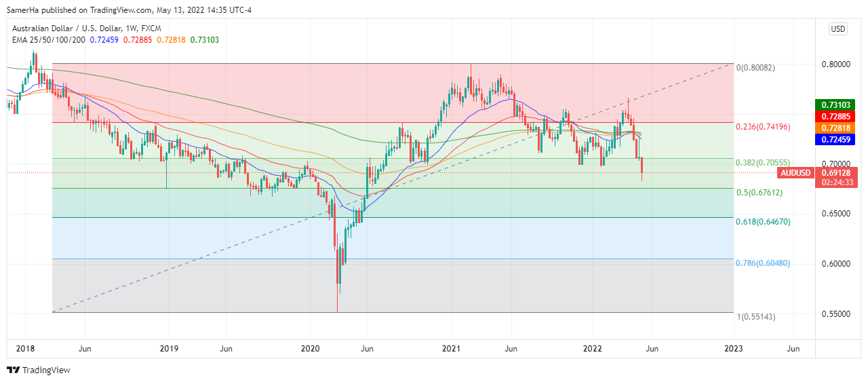Click the 0(0.80082) Fibonacci level label
This screenshot has width=868, height=382.
755,68
